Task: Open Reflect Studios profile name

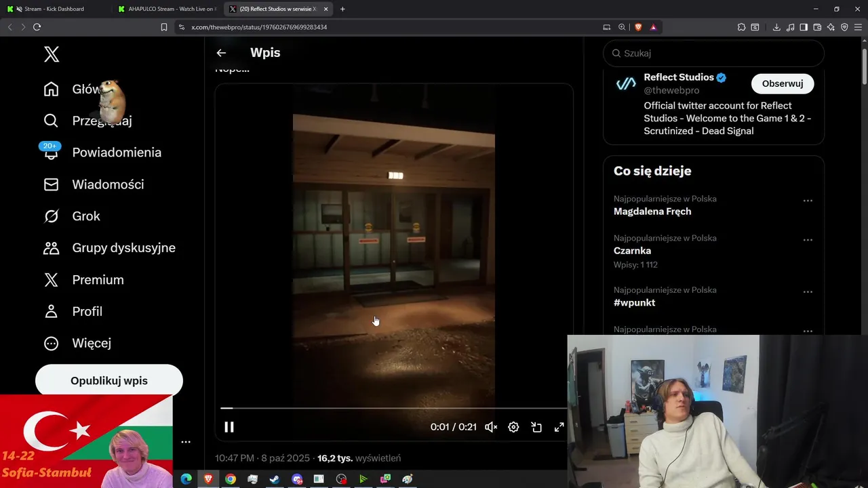Action: (679, 77)
